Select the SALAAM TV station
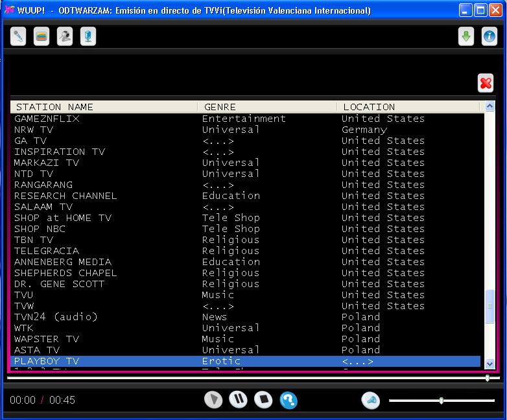 pos(246,207)
